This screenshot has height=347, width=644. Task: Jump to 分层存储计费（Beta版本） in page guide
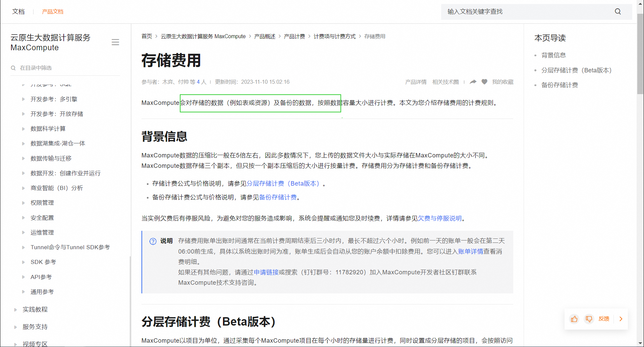[x=577, y=70]
